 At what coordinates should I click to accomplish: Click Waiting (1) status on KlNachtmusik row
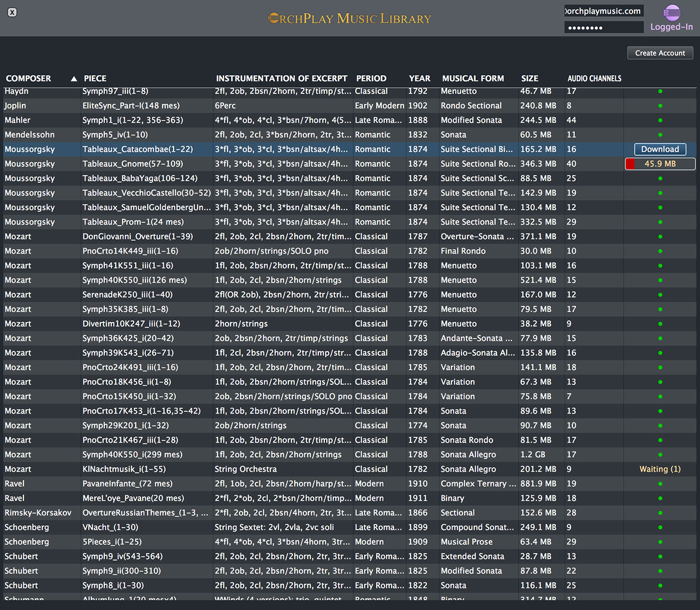(x=660, y=469)
